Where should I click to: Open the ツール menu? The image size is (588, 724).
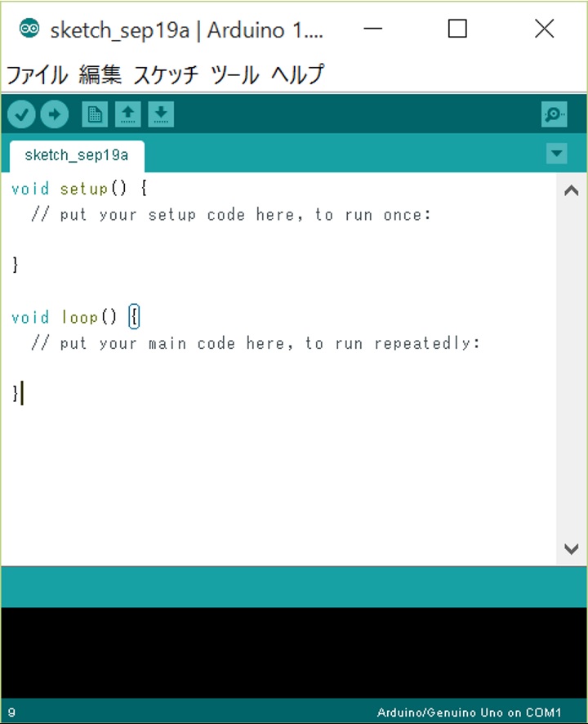click(234, 75)
